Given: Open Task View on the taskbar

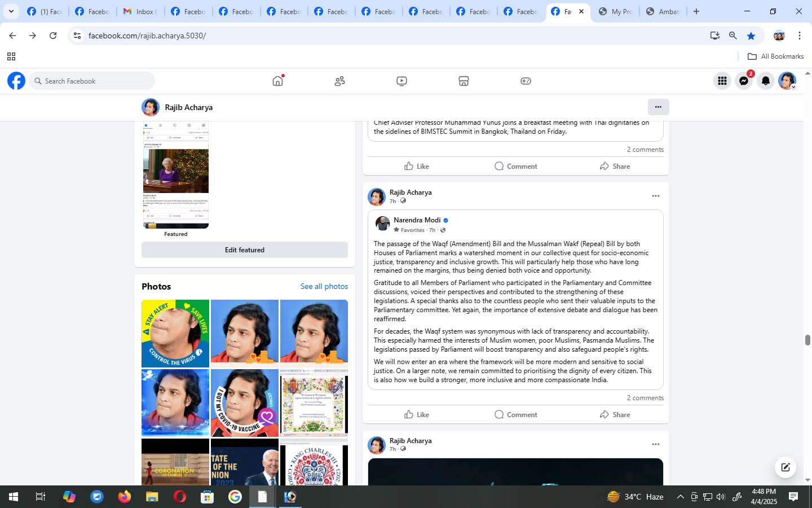Looking at the screenshot, I should click(x=41, y=497).
